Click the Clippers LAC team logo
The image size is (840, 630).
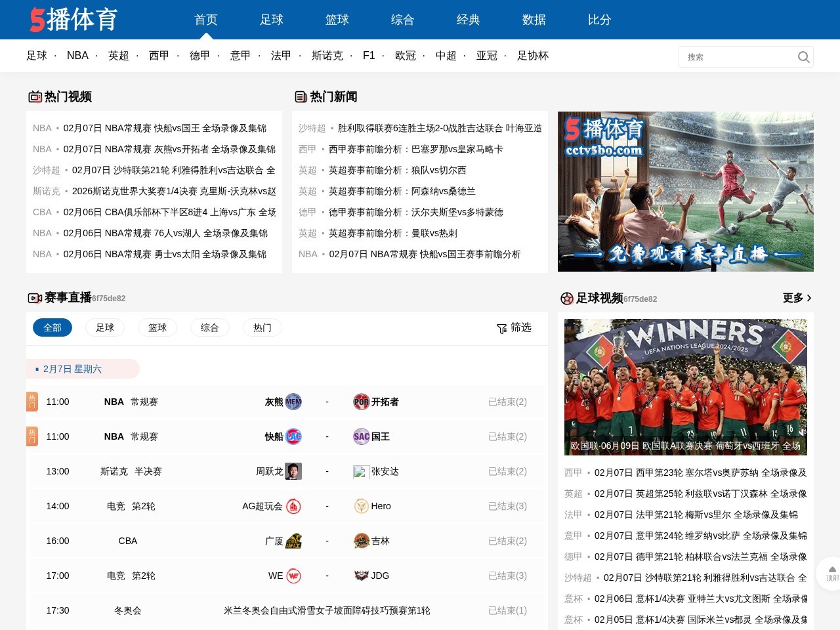293,436
